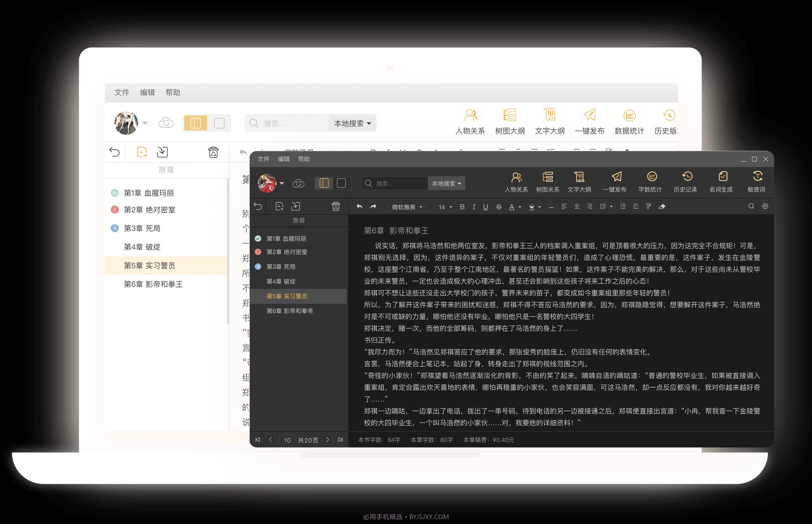Toggle italic formatting in the editor

coord(474,206)
